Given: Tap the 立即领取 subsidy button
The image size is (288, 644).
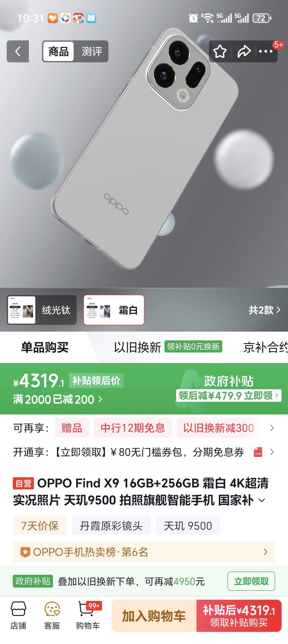Looking at the screenshot, I should click(251, 581).
